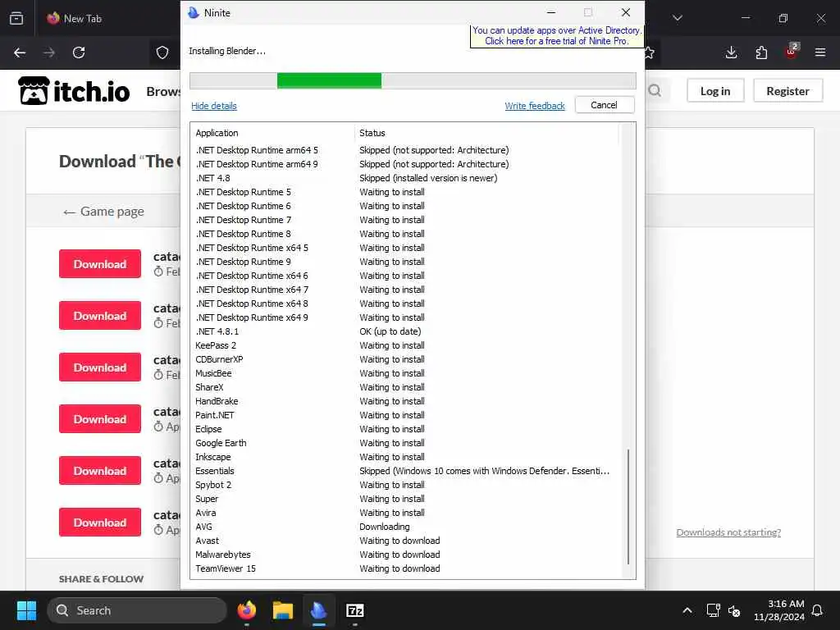Select the HandBrake row

click(x=407, y=401)
